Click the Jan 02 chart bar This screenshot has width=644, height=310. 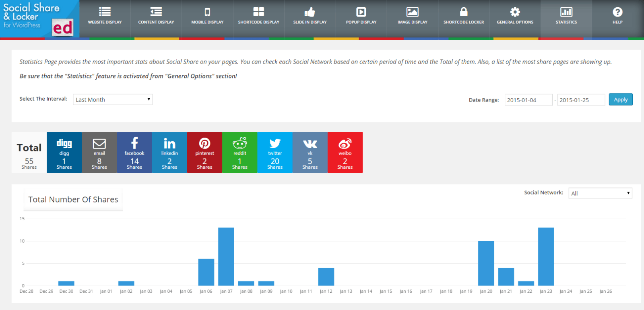click(x=126, y=283)
